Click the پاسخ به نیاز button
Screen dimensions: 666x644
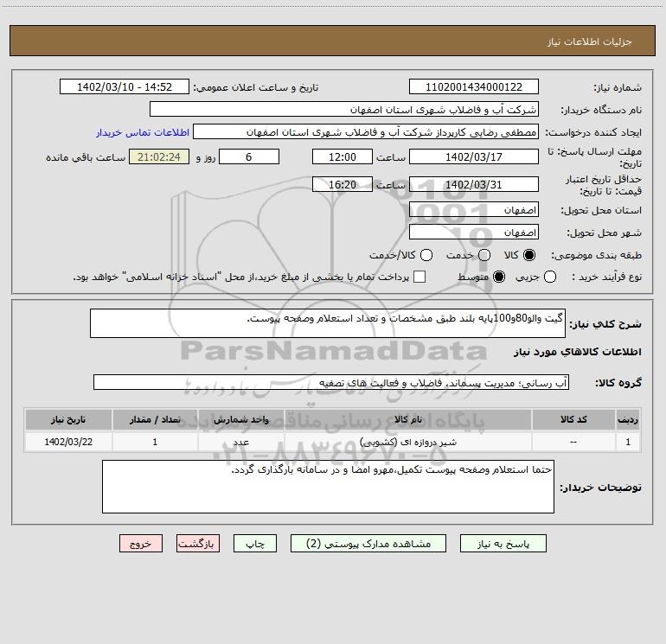click(503, 544)
